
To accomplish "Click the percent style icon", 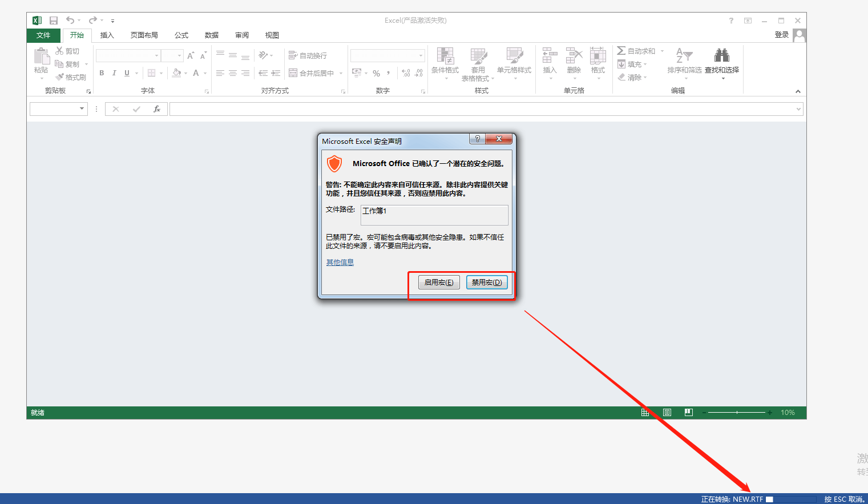I will (x=376, y=73).
